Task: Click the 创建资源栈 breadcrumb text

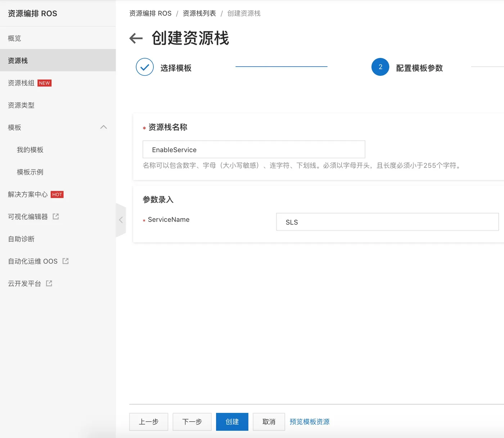Action: [244, 13]
